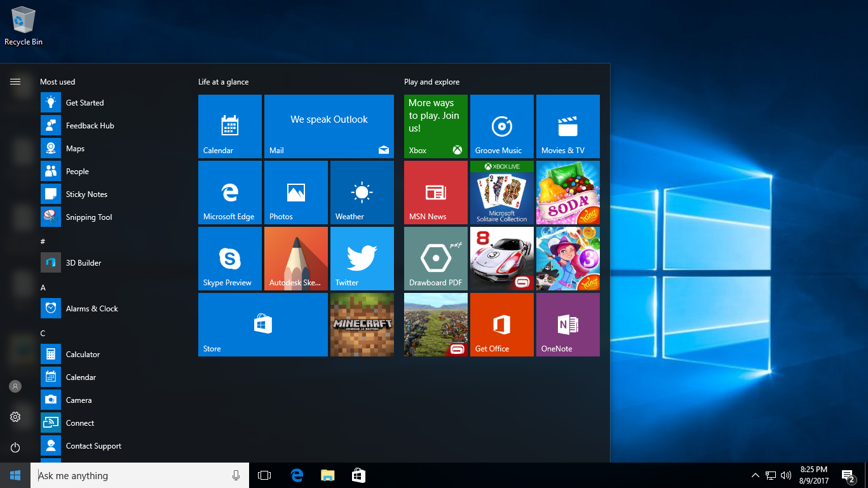Screen dimensions: 868x488
Task: Select the Recycle Bin desktop icon
Action: coord(24,26)
